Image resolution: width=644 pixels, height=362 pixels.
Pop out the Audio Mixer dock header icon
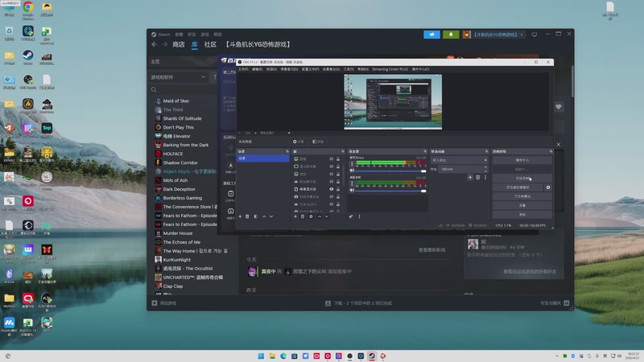(x=425, y=151)
